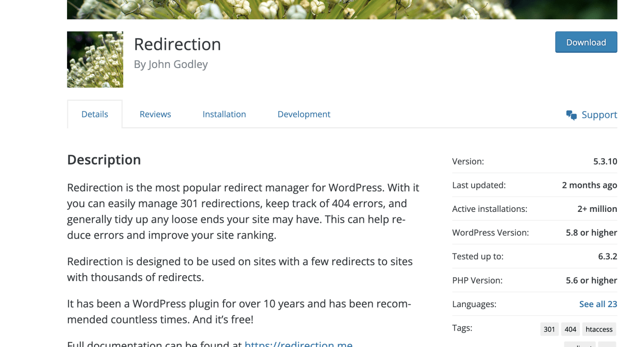Click the htaccess tag

point(599,329)
